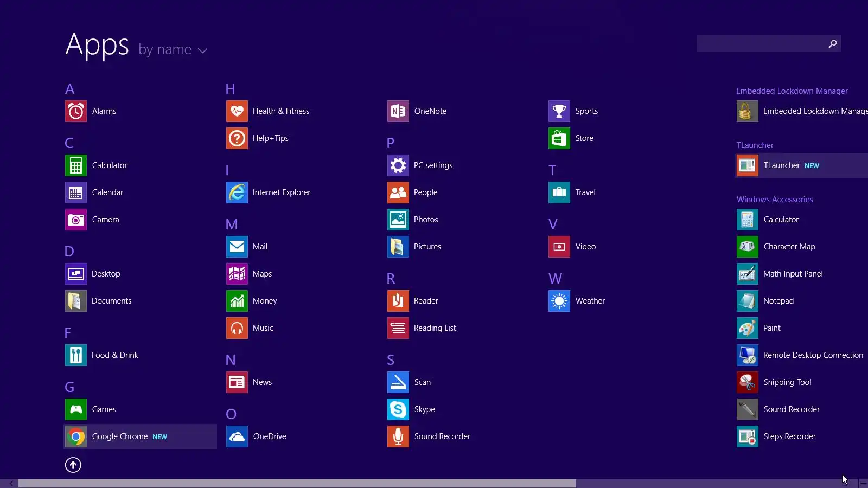
Task: Click the search magnifier icon
Action: point(833,43)
